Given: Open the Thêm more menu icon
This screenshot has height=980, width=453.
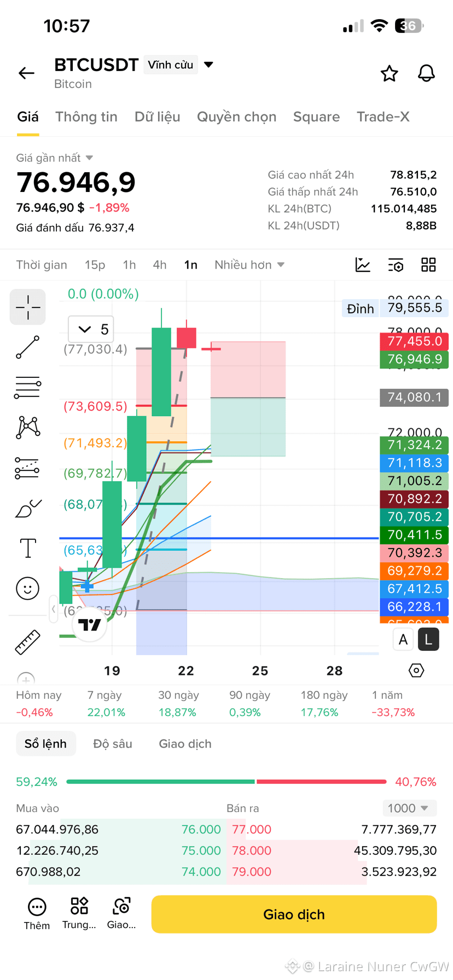Looking at the screenshot, I should [x=37, y=913].
